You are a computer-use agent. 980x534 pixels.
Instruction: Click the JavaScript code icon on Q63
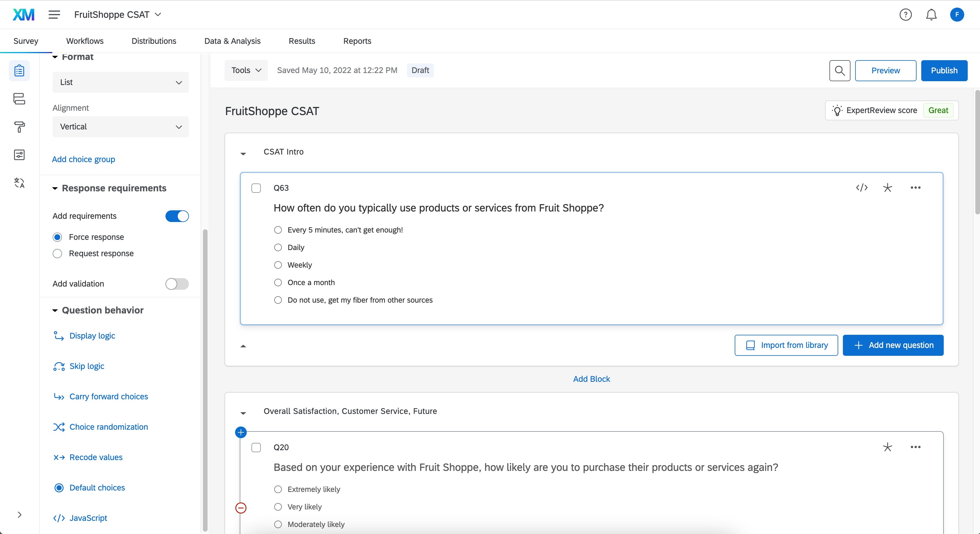[x=862, y=187]
